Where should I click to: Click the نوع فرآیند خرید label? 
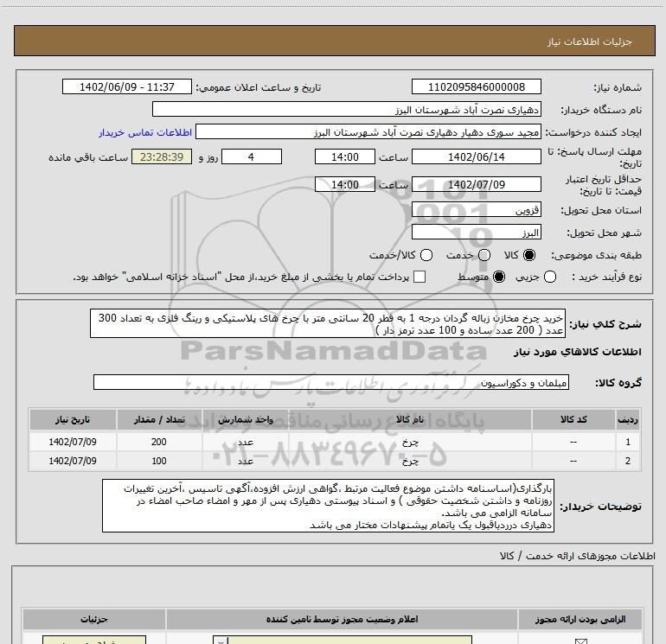click(x=606, y=277)
